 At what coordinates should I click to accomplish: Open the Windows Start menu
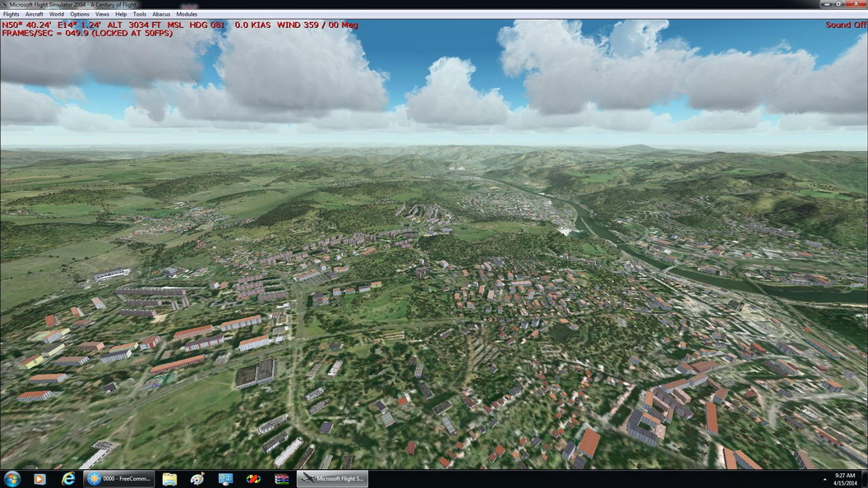12,479
